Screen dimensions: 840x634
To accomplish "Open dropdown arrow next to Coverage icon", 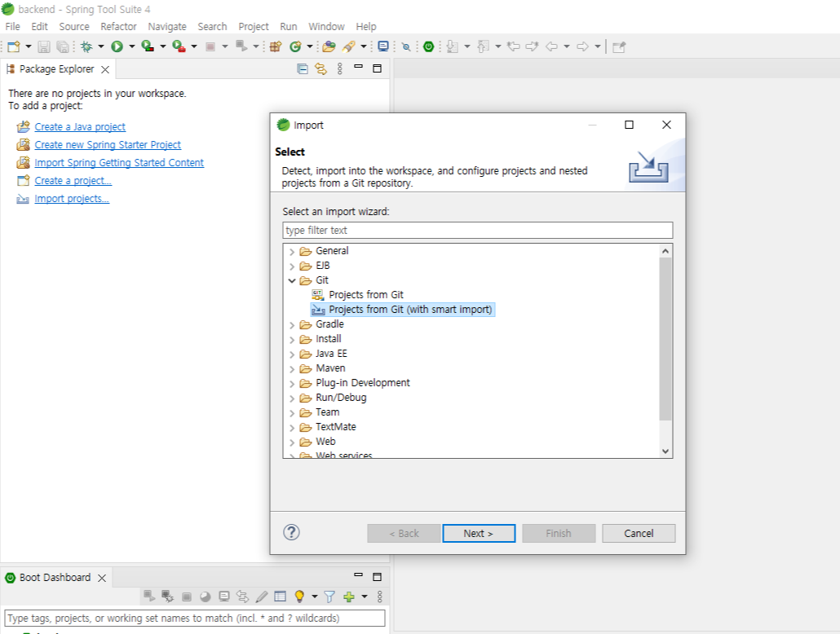I will point(163,46).
